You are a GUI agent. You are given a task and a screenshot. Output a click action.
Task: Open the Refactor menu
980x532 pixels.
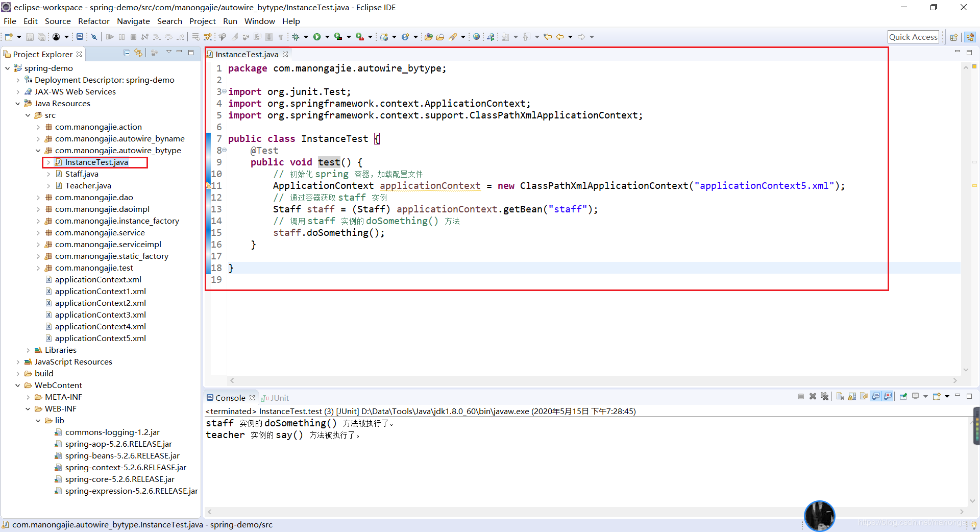pyautogui.click(x=94, y=21)
